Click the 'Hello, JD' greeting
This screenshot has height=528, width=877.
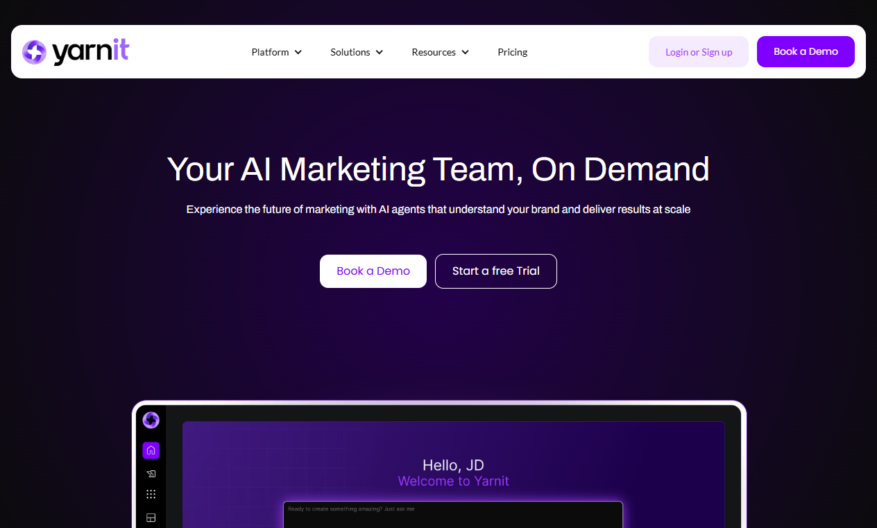click(x=453, y=465)
